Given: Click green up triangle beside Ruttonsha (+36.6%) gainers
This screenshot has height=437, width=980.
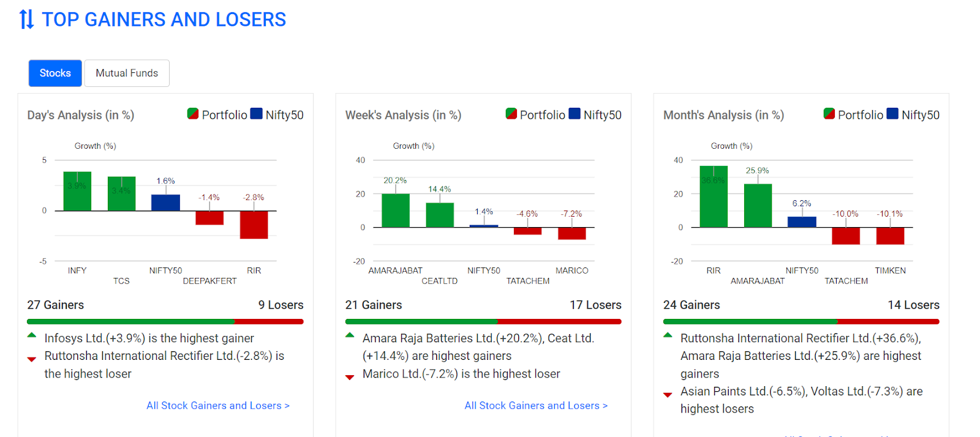Looking at the screenshot, I should [668, 335].
